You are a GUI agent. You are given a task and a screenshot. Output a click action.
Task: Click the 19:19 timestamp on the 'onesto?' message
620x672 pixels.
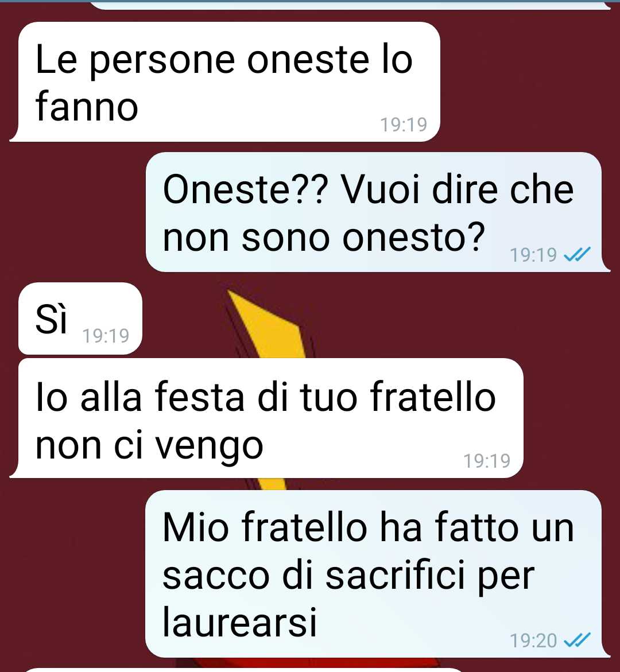pyautogui.click(x=533, y=255)
